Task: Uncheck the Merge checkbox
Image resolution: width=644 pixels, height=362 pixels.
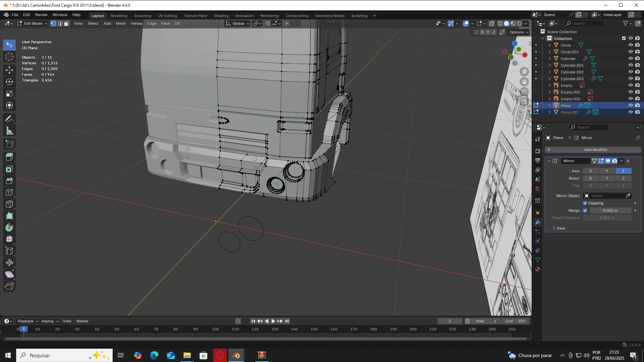Action: [x=585, y=210]
